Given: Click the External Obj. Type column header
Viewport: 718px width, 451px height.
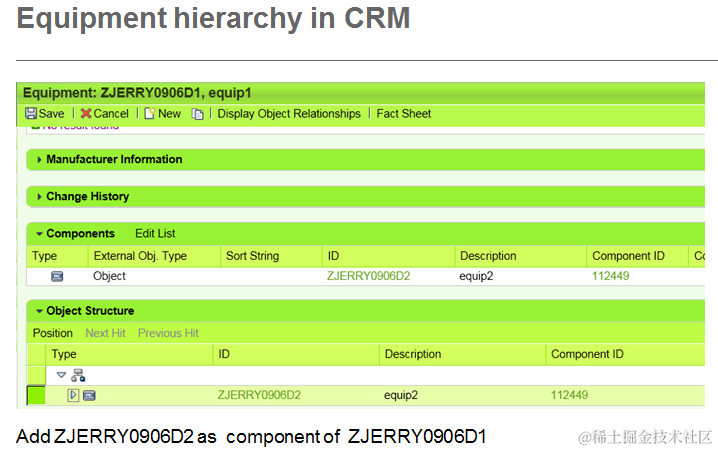Looking at the screenshot, I should tap(154, 256).
